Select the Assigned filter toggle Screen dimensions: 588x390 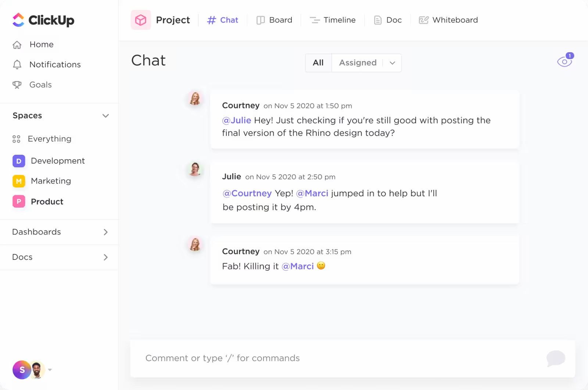coord(358,62)
